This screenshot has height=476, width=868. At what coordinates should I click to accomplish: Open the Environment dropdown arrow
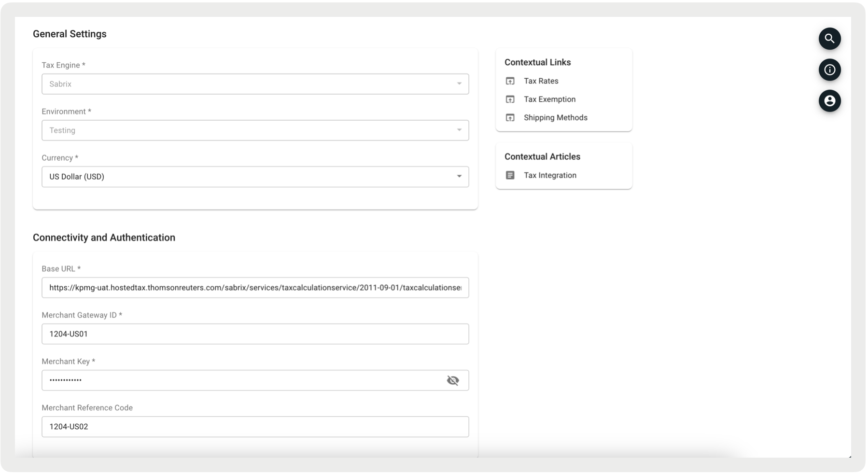459,130
